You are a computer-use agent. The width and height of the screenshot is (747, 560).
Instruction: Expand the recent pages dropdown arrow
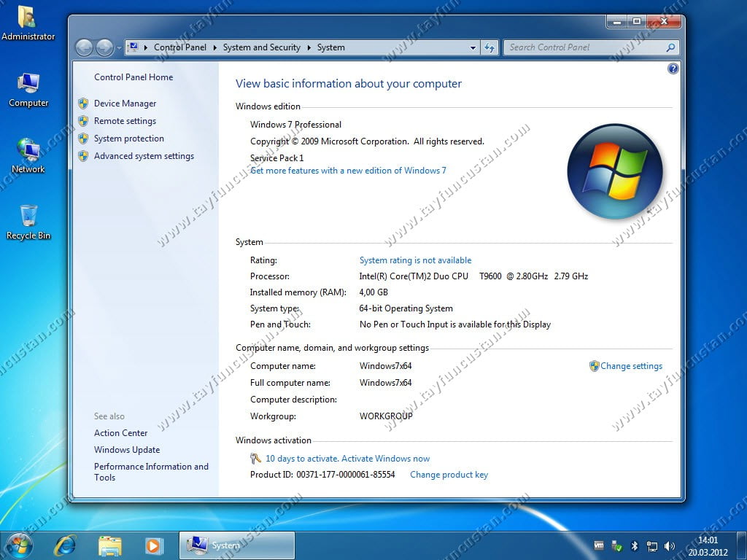(119, 48)
